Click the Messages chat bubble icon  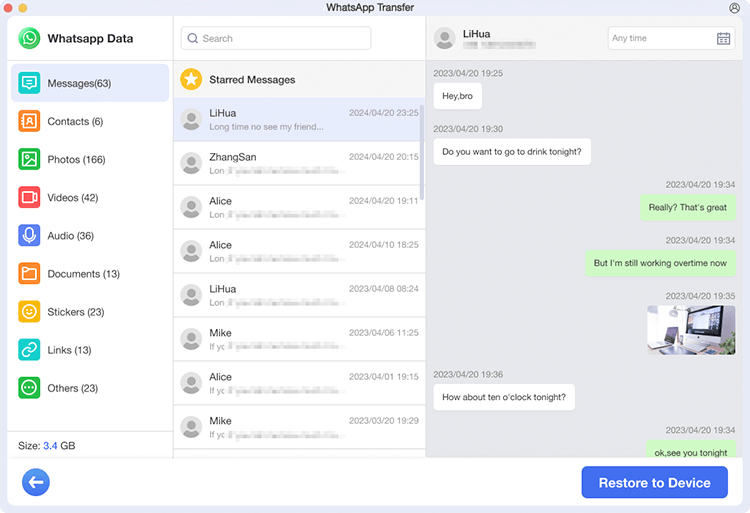pyautogui.click(x=29, y=83)
